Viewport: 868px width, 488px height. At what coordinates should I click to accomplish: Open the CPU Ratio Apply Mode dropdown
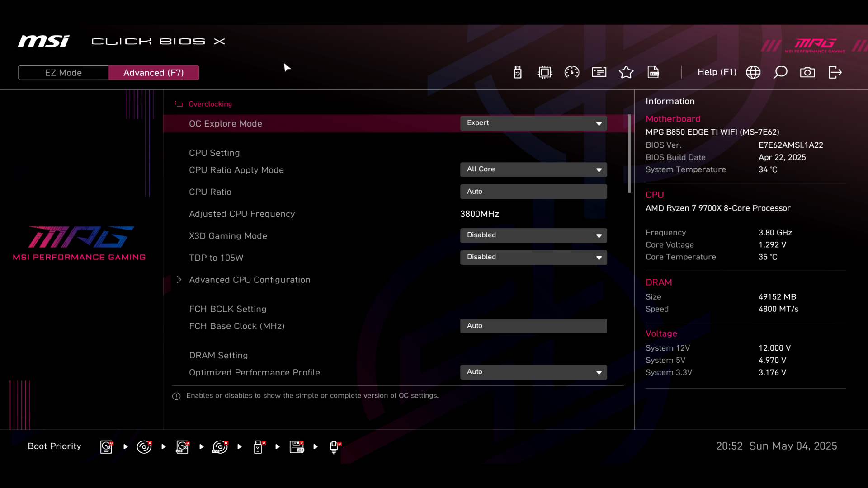tap(533, 169)
